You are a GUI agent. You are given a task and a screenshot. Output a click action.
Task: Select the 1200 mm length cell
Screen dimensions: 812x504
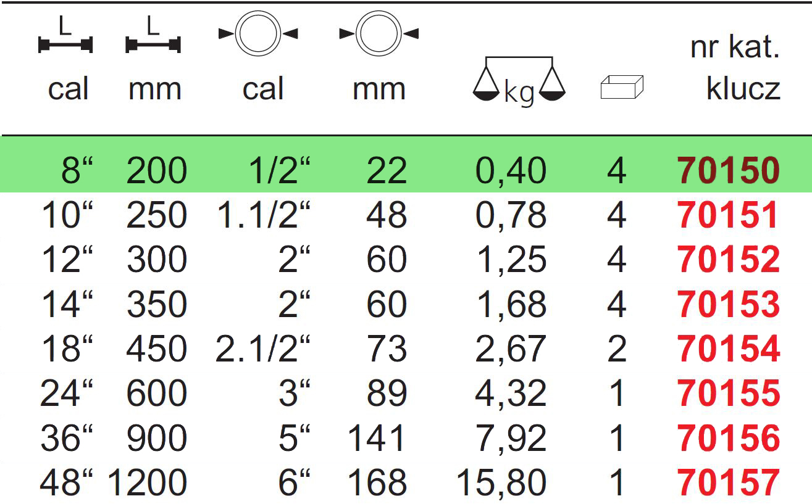coord(147,482)
